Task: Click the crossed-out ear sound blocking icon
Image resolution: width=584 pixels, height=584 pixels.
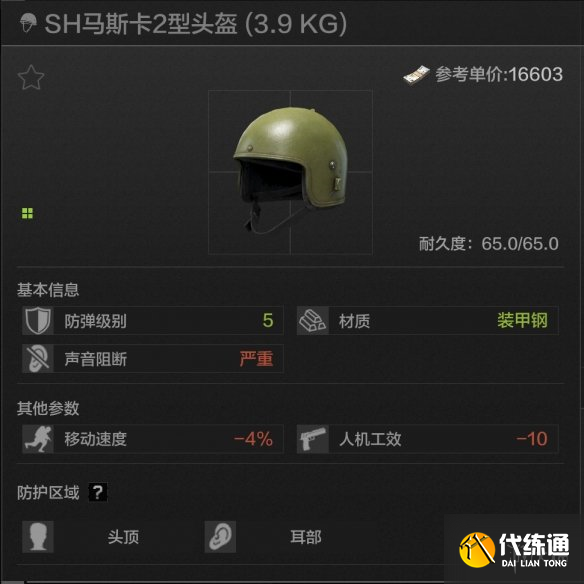Action: [x=38, y=359]
